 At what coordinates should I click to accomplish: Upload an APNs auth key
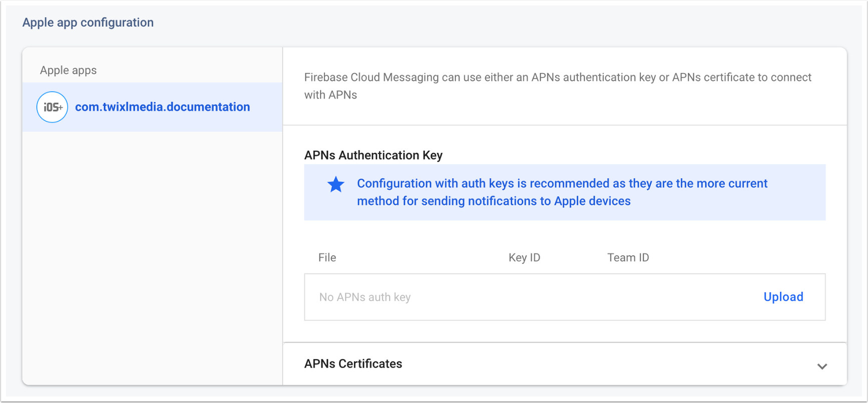[783, 297]
